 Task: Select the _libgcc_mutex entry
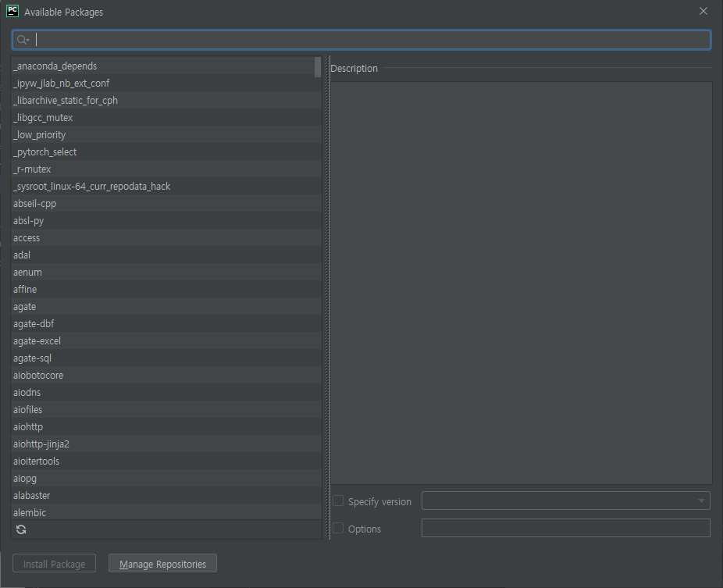[x=166, y=118]
